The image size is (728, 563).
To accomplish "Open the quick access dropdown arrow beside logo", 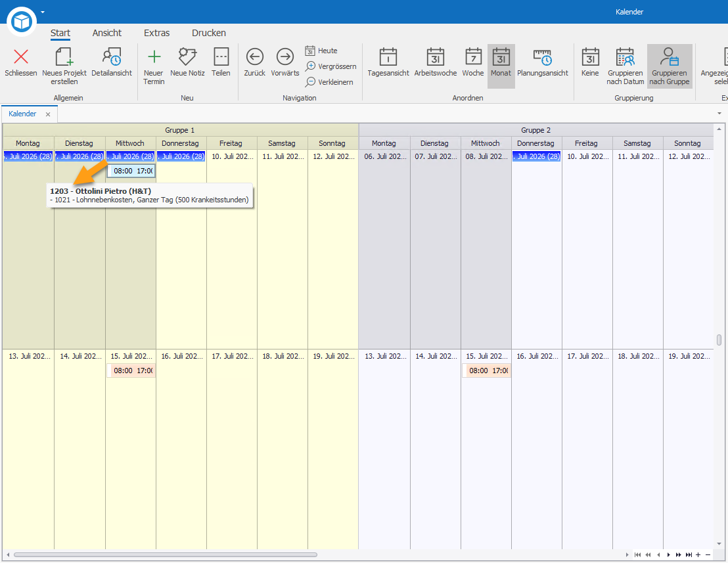I will [43, 12].
